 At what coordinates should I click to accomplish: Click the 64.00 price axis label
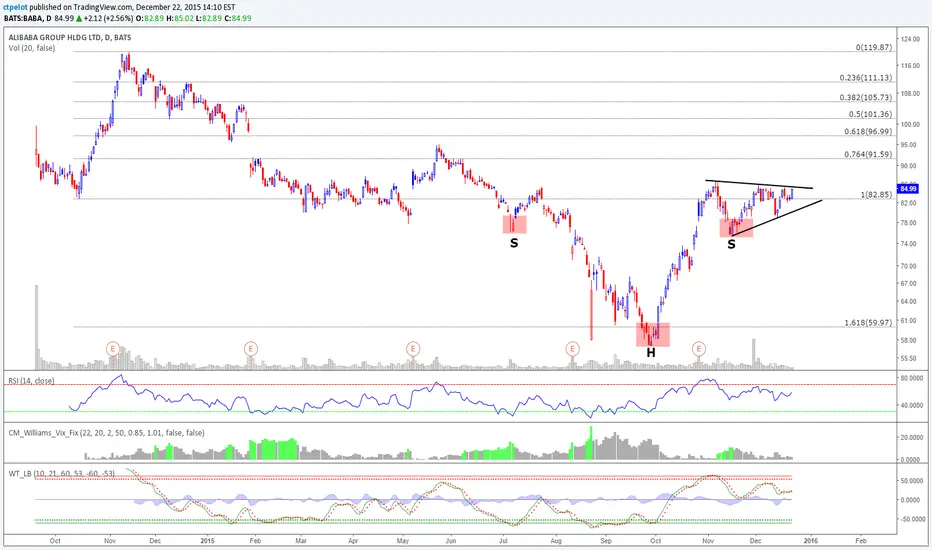tap(909, 301)
